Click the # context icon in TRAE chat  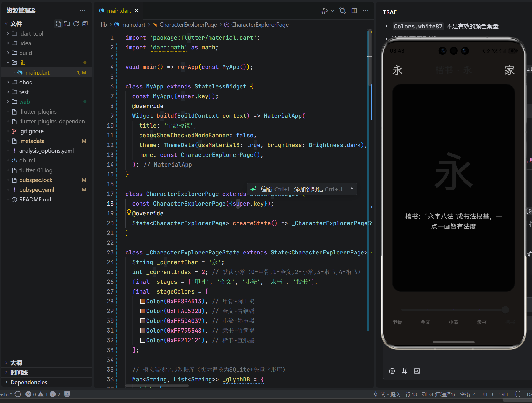(405, 371)
